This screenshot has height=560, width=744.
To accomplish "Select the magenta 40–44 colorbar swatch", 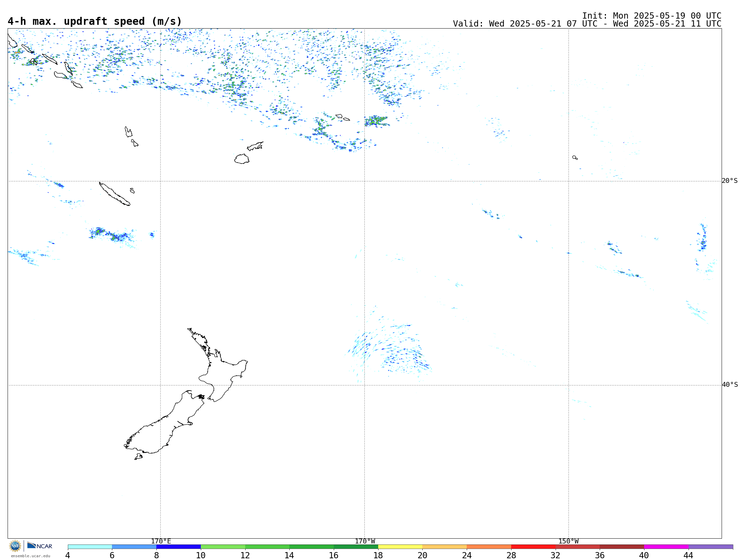I will [666, 547].
